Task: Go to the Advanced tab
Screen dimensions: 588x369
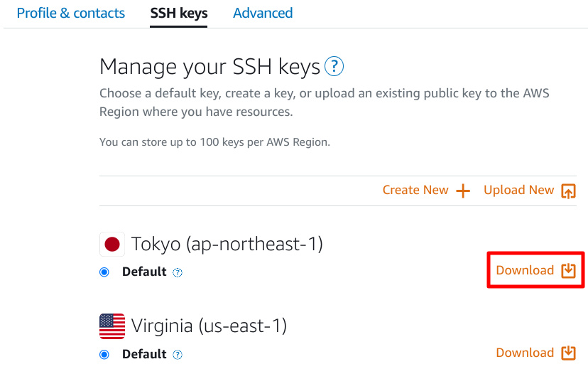Action: pyautogui.click(x=263, y=13)
